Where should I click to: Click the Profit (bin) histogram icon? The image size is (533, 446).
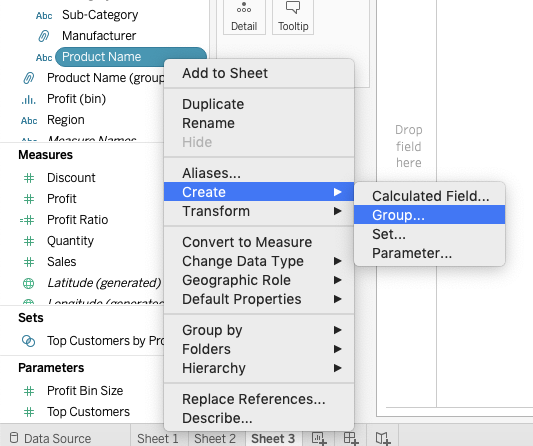(29, 99)
